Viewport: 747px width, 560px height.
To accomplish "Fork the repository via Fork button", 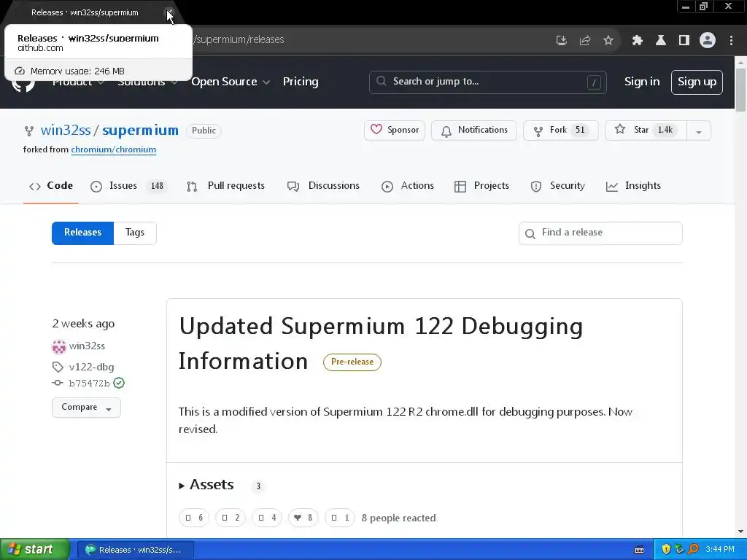I will point(561,130).
